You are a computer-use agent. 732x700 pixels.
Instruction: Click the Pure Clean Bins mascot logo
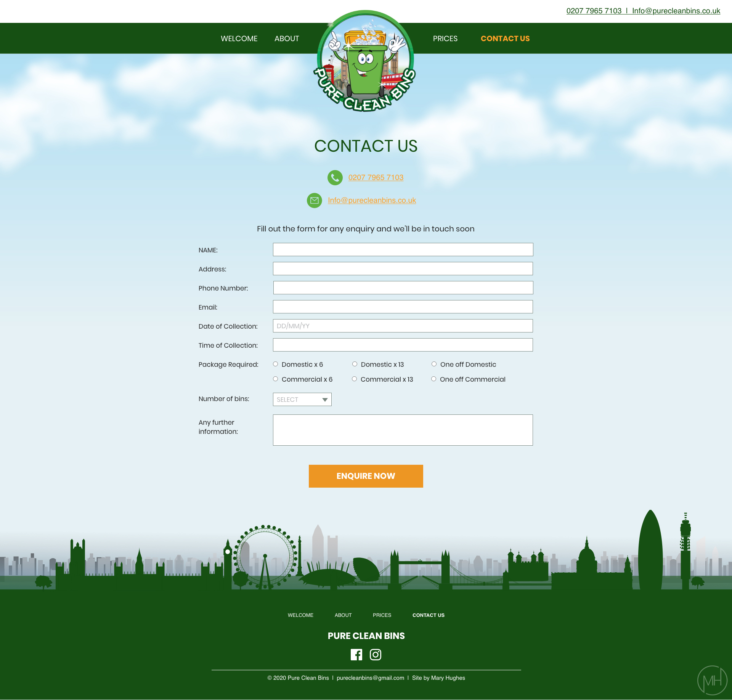[x=365, y=63]
